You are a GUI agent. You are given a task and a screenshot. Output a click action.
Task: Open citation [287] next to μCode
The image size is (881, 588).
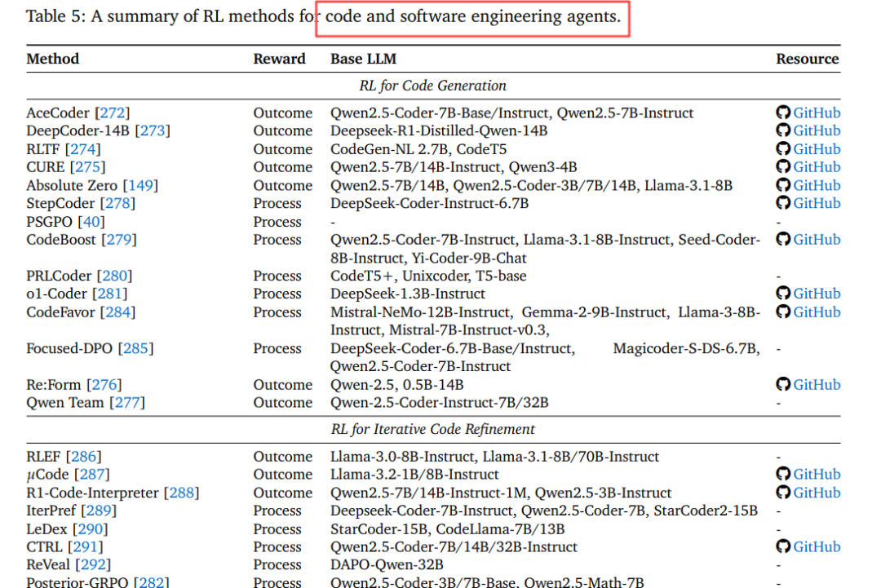coord(92,475)
